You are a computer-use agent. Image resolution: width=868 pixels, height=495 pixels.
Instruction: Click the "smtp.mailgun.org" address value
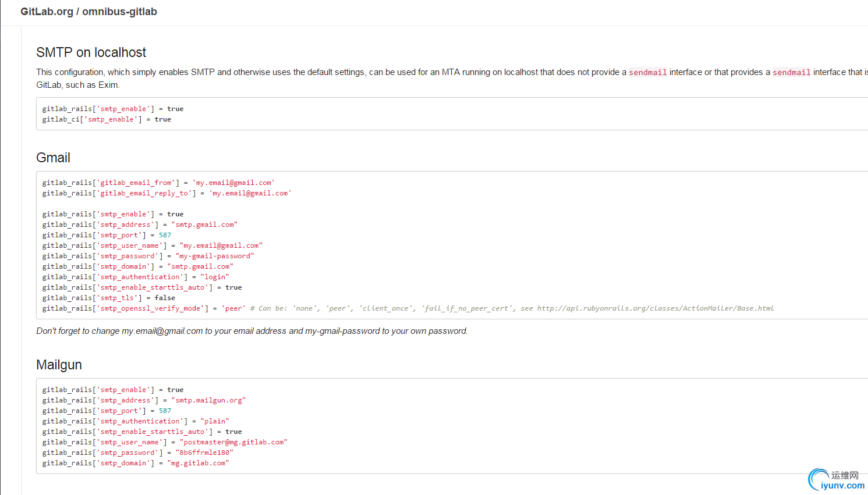coord(208,400)
